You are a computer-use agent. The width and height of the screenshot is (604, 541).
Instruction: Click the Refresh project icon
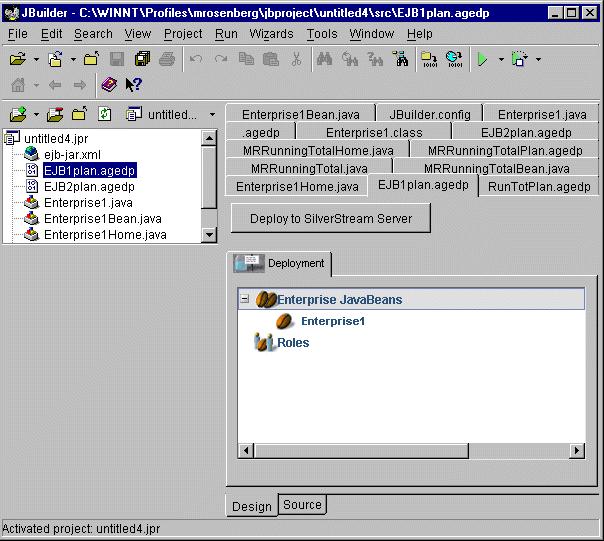[x=104, y=114]
